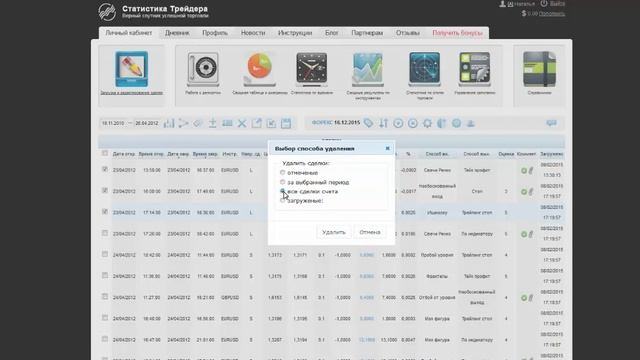Select the 'все сделки счета' radio option
Screen dimensions: 640x360
[282, 191]
